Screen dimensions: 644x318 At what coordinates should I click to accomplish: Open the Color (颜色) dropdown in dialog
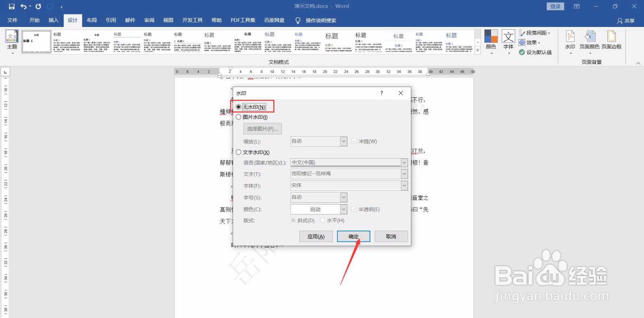[x=344, y=209]
